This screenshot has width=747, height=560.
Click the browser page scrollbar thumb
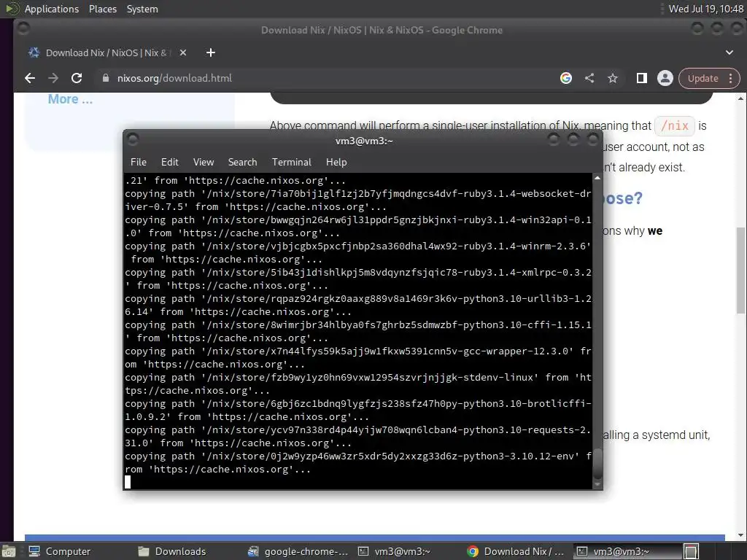point(741,270)
